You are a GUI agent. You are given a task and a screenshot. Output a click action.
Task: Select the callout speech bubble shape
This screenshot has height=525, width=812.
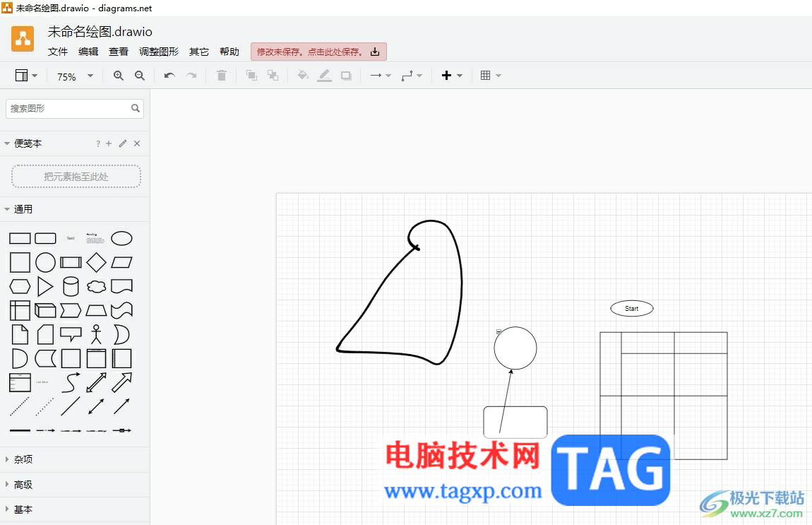point(71,334)
